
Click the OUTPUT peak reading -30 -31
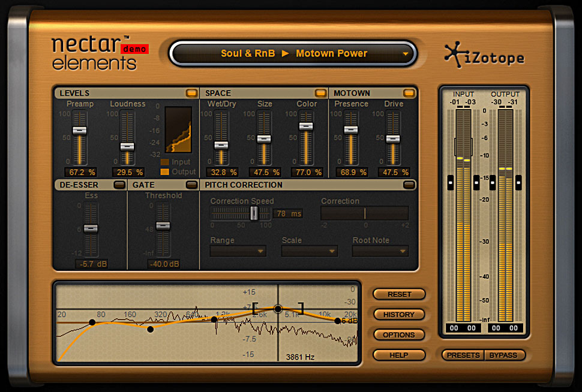505,102
